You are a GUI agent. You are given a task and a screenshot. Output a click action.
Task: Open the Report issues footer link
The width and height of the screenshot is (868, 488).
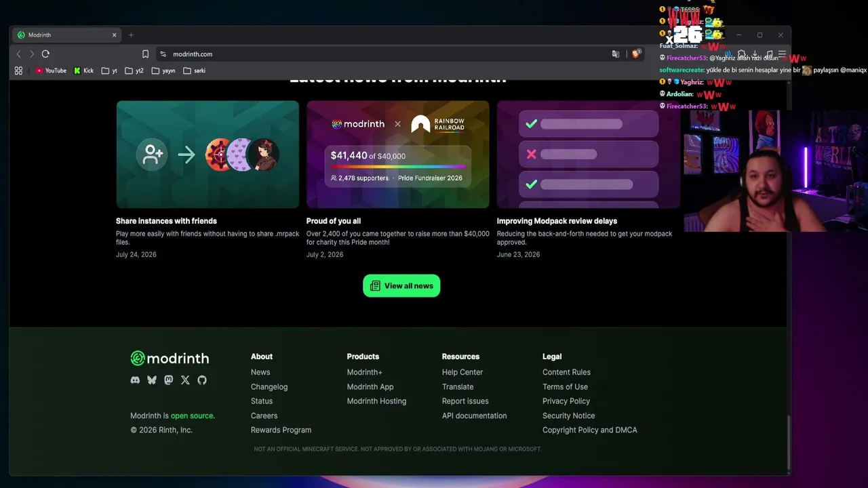[465, 401]
